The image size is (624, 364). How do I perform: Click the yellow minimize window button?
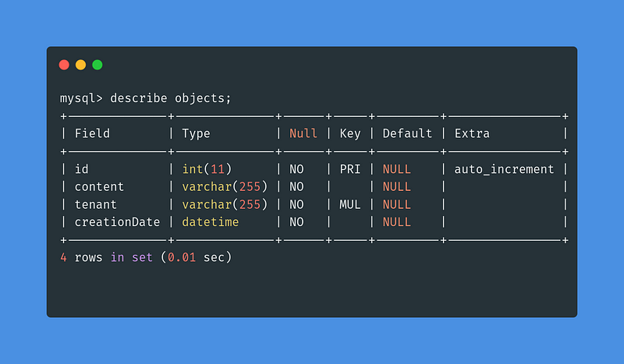(x=80, y=65)
